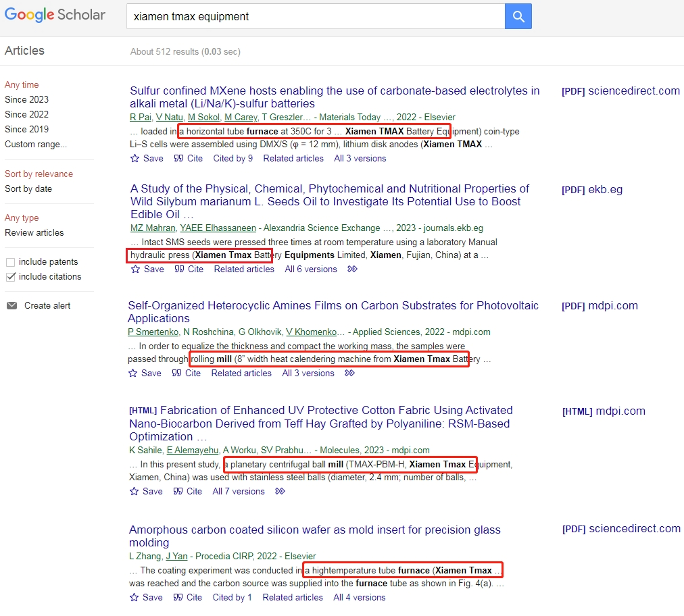
Task: Open author E Alemayehu profile
Action: coord(193,451)
